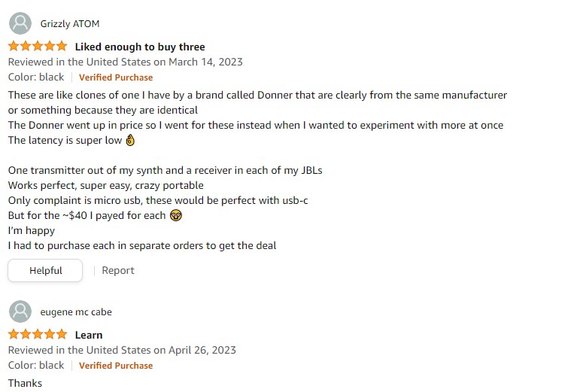583x392 pixels.
Task: Click eugene mc cabe's profile avatar icon
Action: 20,311
